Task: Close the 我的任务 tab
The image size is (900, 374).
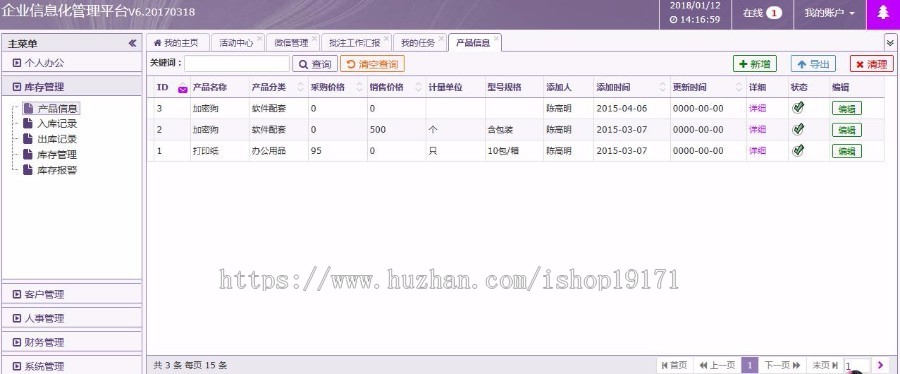Action: [x=441, y=38]
